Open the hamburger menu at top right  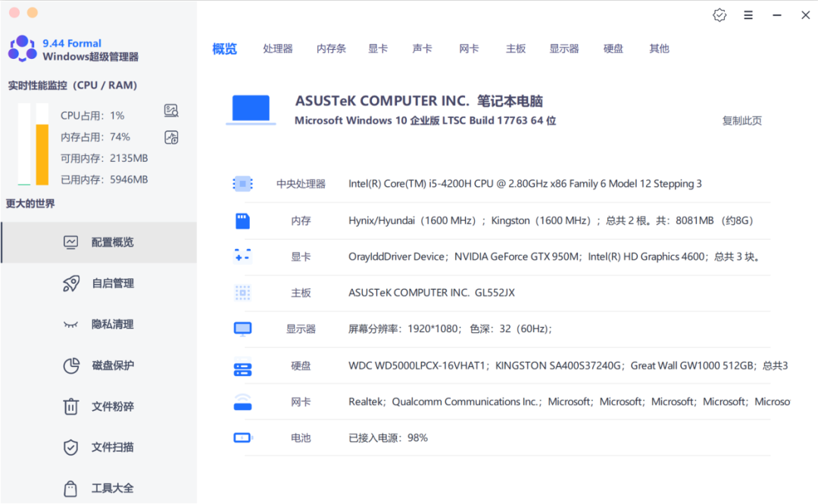(748, 15)
